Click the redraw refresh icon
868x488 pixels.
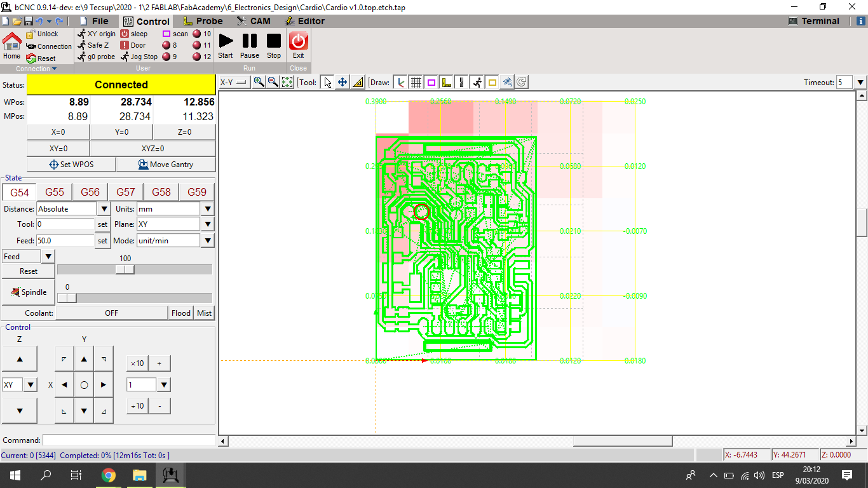coord(522,82)
